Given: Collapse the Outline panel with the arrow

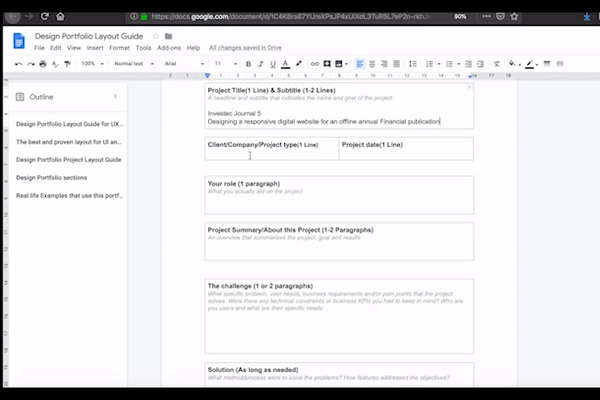Looking at the screenshot, I should click(x=115, y=96).
